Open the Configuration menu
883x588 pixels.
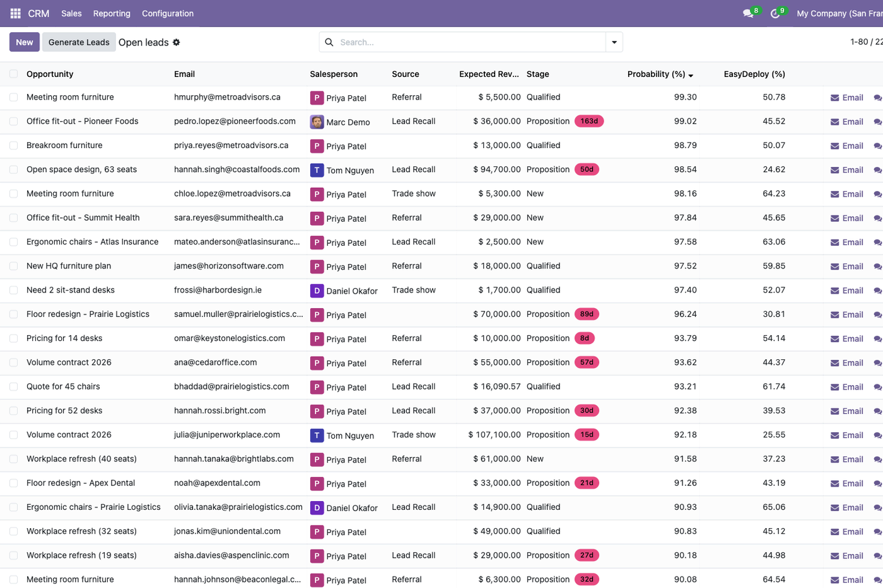tap(168, 13)
